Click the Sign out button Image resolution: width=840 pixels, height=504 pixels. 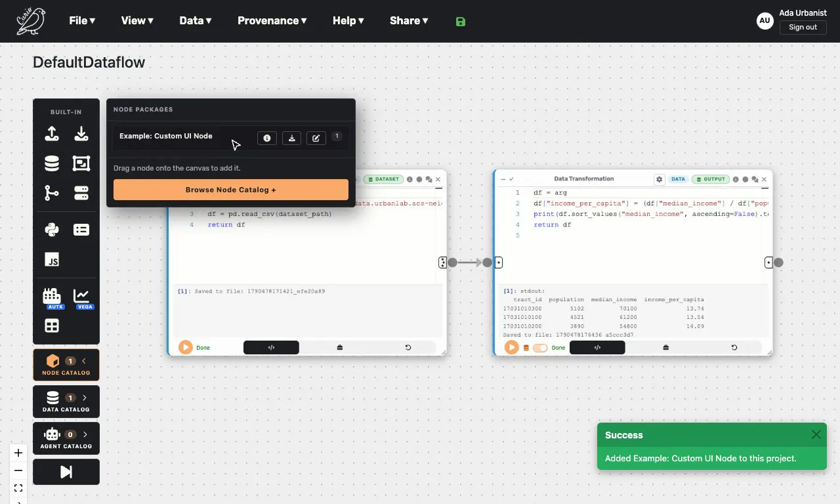point(803,27)
